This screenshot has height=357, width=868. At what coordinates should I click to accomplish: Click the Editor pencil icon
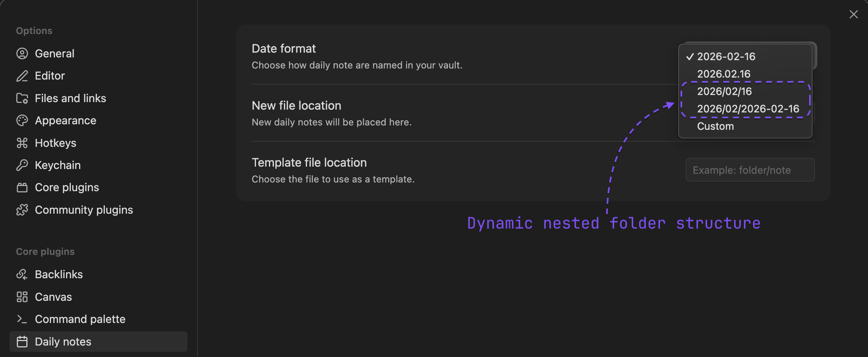[x=22, y=76]
